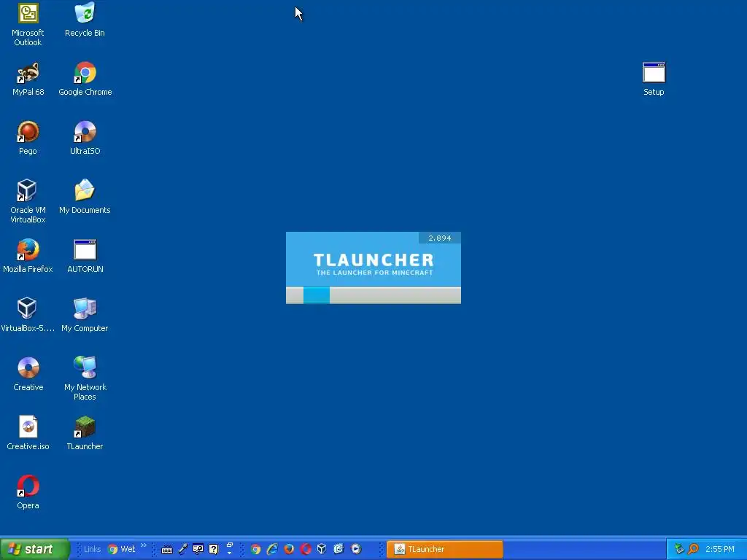The height and width of the screenshot is (560, 747).
Task: Select the Creative disc icon
Action: [x=28, y=374]
